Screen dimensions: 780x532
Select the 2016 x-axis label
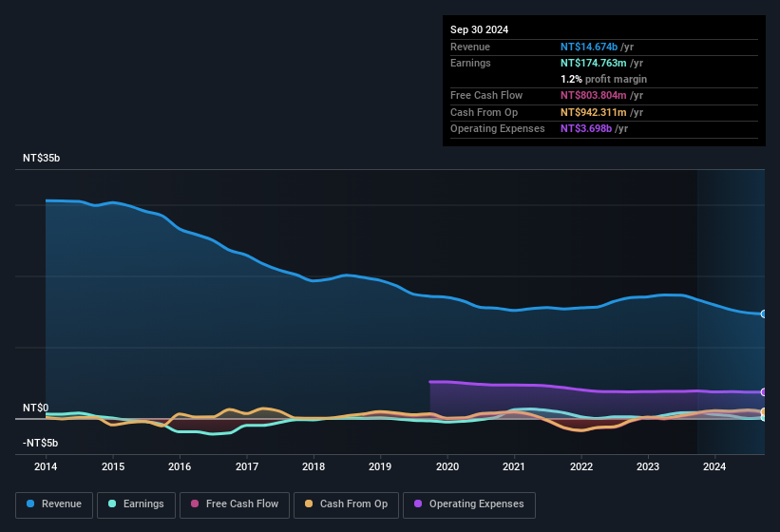(180, 466)
